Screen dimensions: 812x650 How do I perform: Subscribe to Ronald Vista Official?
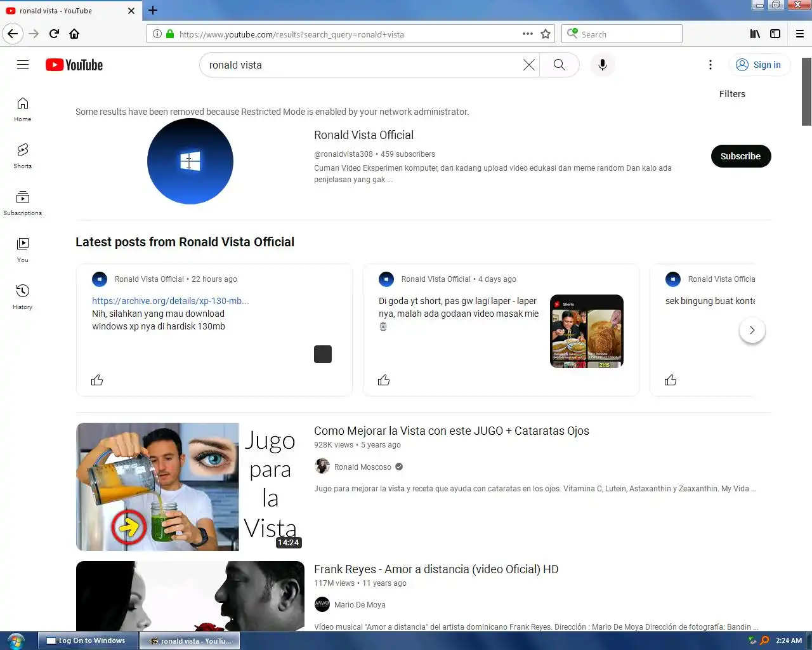coord(740,156)
